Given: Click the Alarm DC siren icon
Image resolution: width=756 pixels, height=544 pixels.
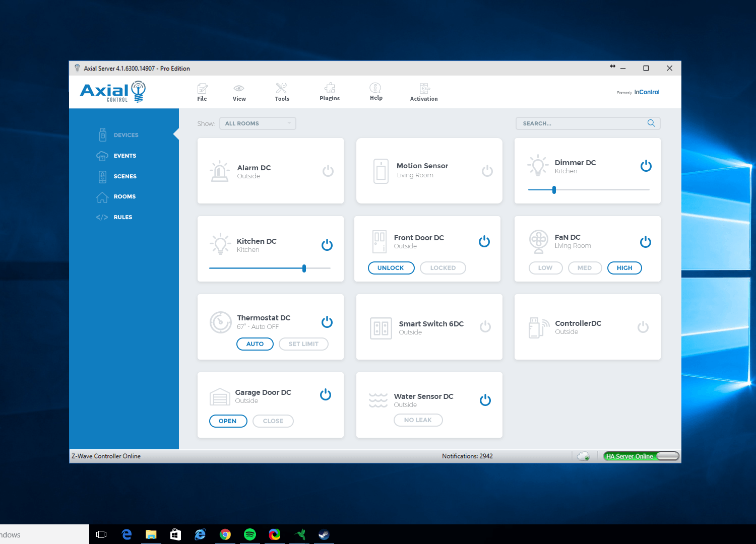Looking at the screenshot, I should pyautogui.click(x=220, y=171).
